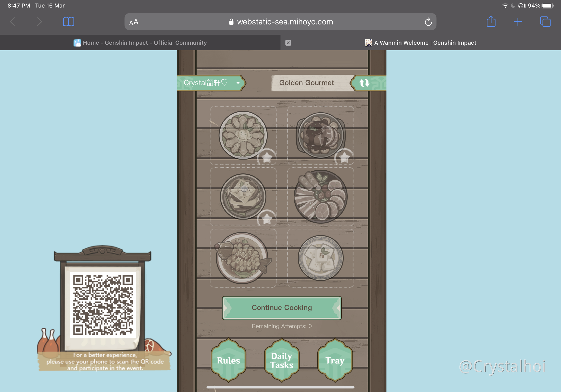Open the tab overview icon
Image resolution: width=561 pixels, height=392 pixels.
coord(545,22)
